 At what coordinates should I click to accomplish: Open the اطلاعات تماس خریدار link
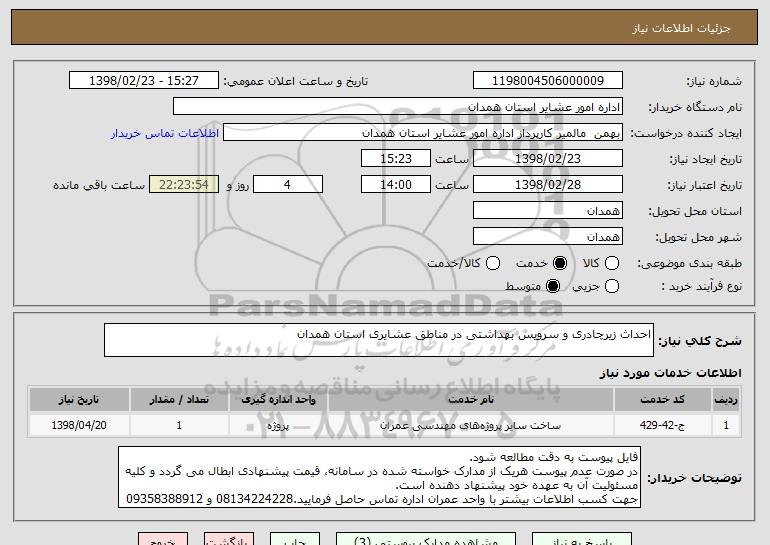pos(165,134)
